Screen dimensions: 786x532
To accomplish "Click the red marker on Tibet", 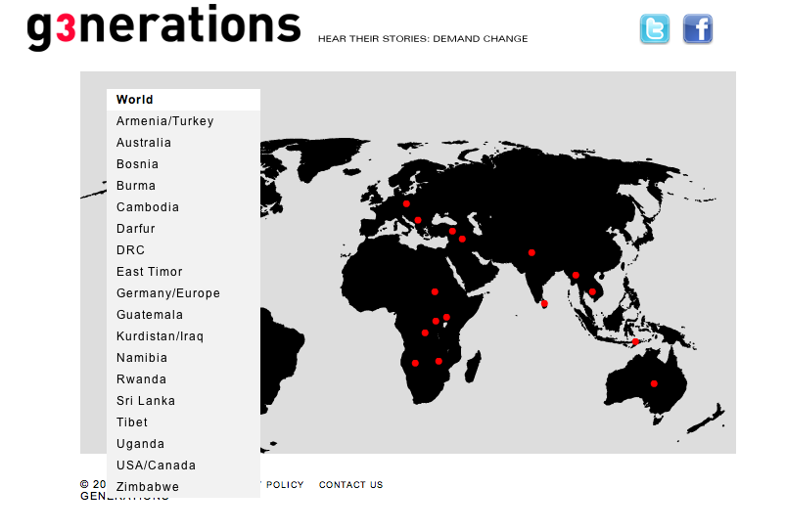I will (x=532, y=252).
